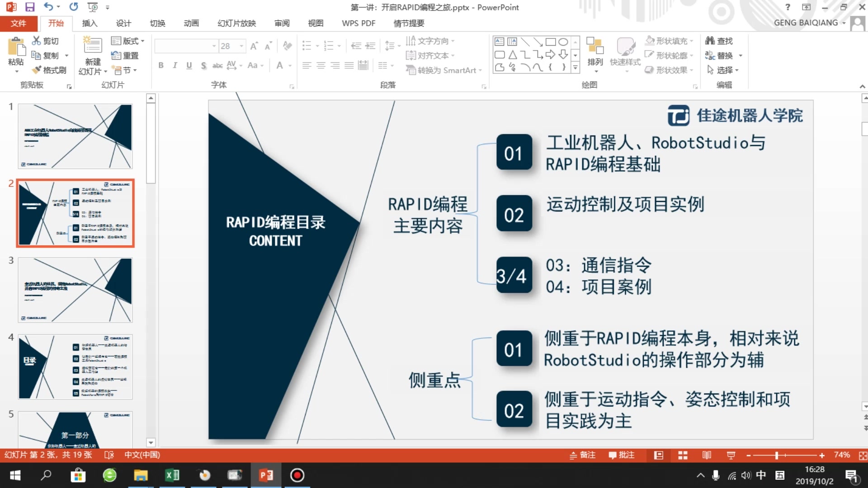Reset slide layout with 重置
The width and height of the screenshot is (868, 488).
(x=125, y=56)
